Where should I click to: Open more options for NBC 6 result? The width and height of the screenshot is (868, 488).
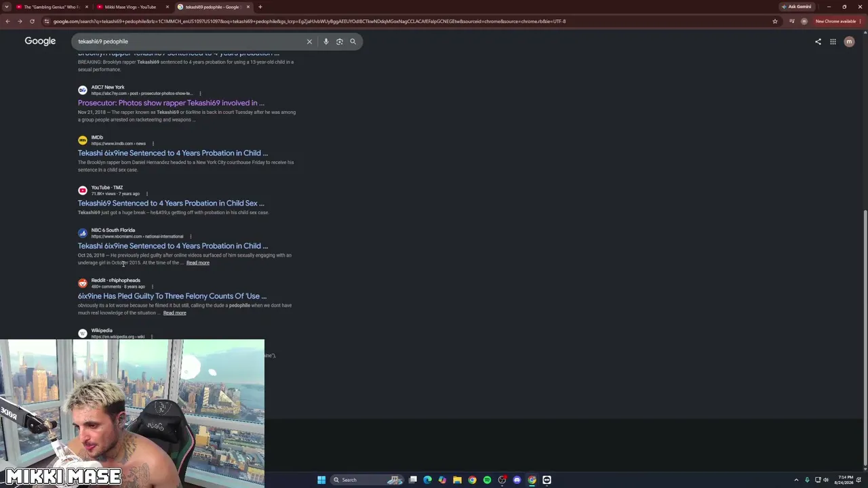coord(191,237)
